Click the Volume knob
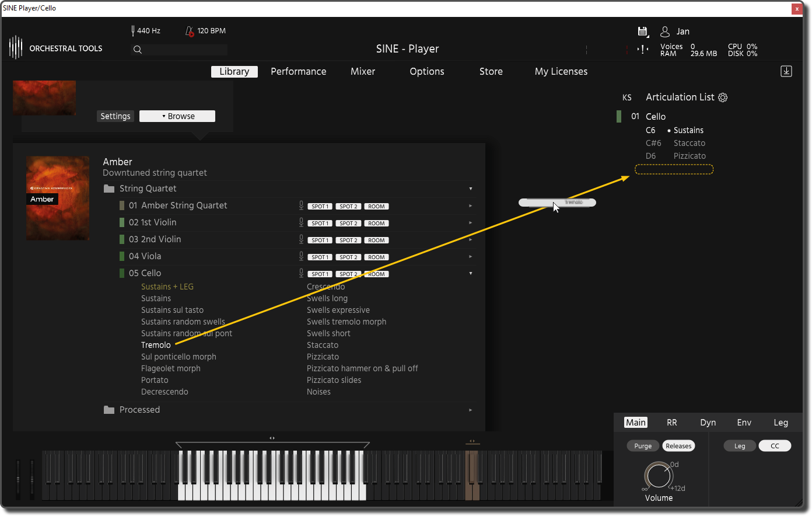This screenshot has height=516, width=812. [x=659, y=476]
